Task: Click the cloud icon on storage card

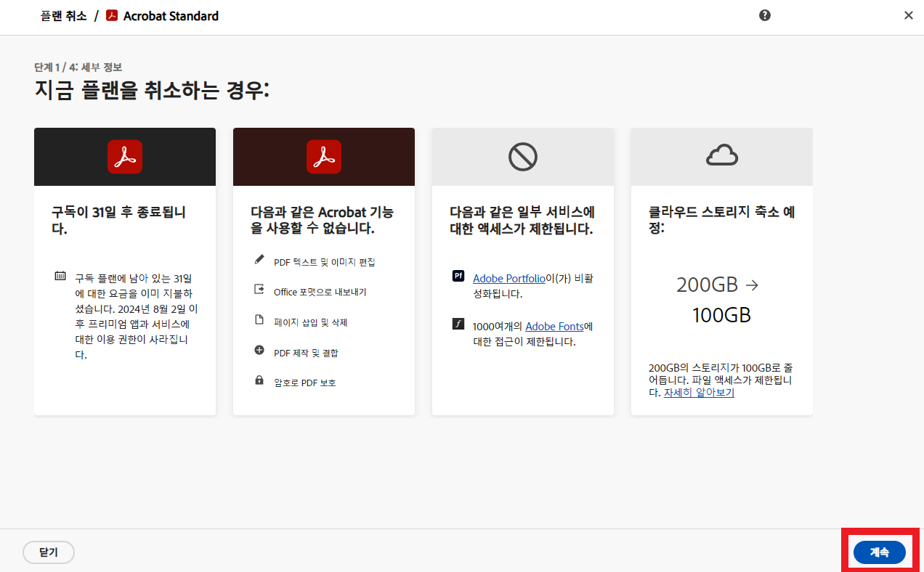Action: (722, 155)
